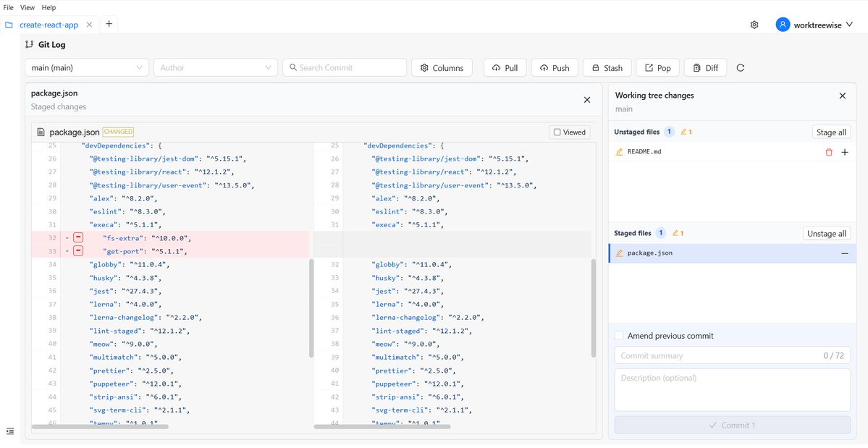Open the Author filter dropdown

[216, 67]
